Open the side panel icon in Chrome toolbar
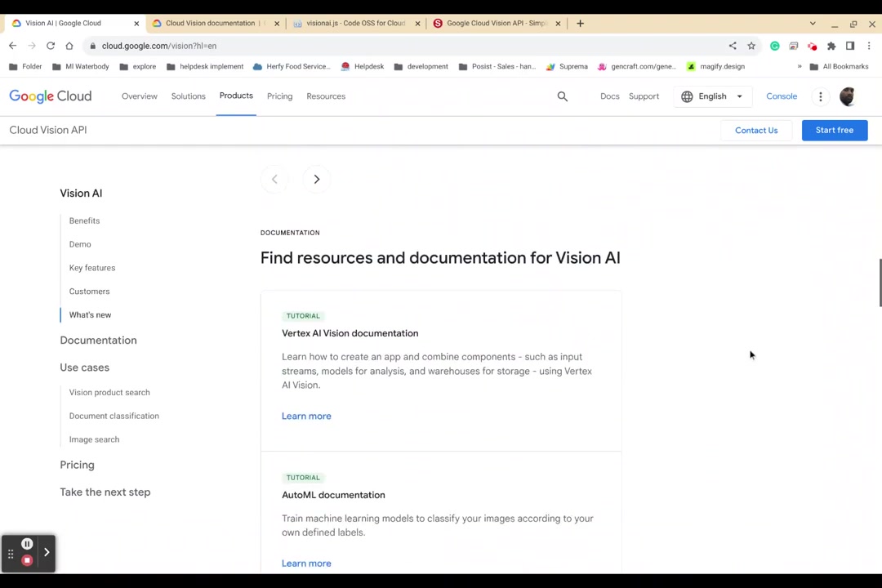Image resolution: width=882 pixels, height=588 pixels. click(x=850, y=46)
